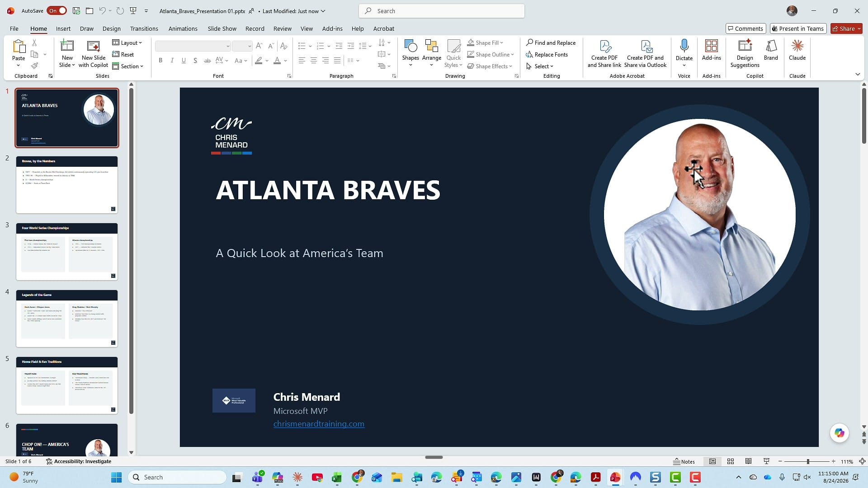The width and height of the screenshot is (868, 488).
Task: Select slide 3 Four World Series thumbnail
Action: coord(67,252)
